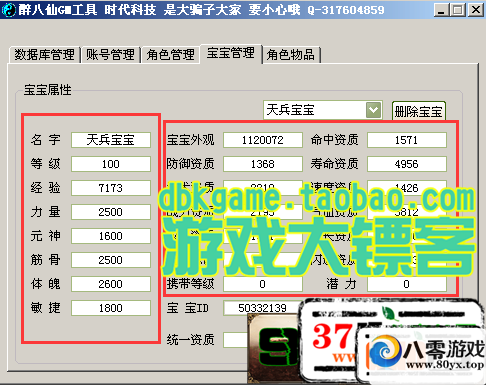The width and height of the screenshot is (486, 385).
Task: Click the 宝宝外观 field showing 1120072
Action: pos(263,140)
